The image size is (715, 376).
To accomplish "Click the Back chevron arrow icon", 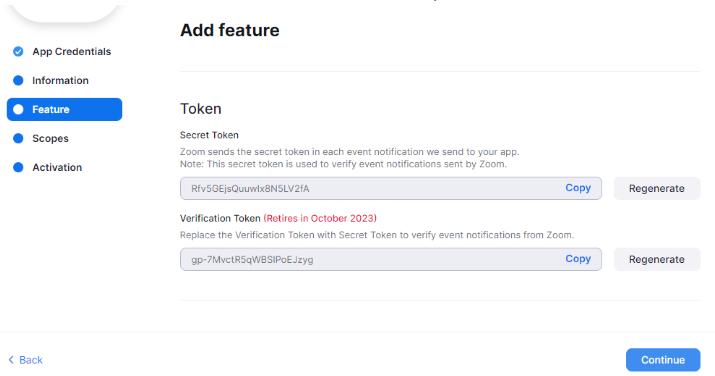I will [11, 360].
